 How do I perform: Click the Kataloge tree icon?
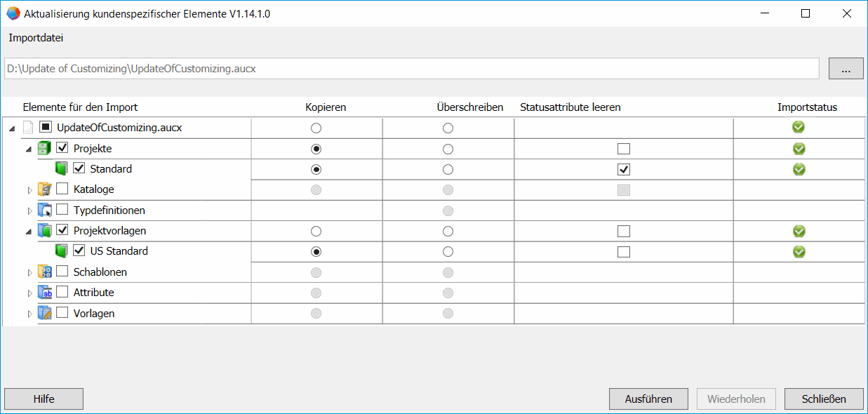(44, 189)
